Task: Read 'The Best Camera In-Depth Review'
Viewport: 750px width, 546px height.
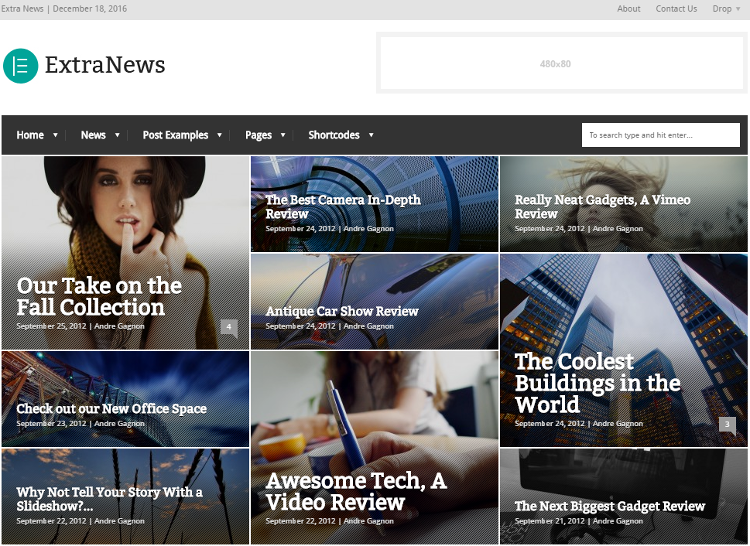Action: coord(343,207)
